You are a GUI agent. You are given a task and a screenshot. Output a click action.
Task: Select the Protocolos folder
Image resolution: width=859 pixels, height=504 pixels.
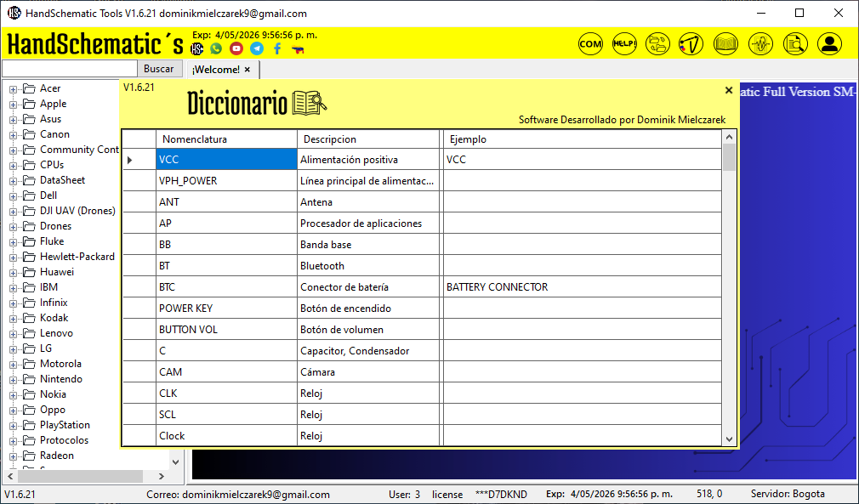click(x=64, y=440)
